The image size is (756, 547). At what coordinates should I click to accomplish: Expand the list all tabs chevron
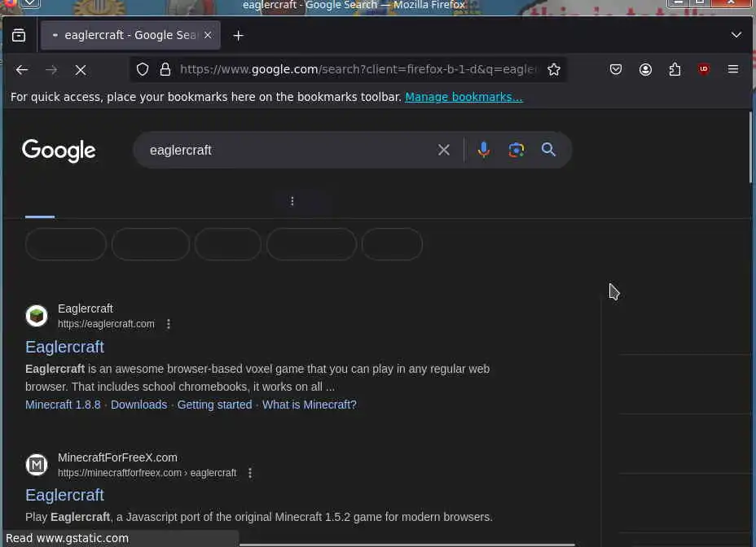point(736,35)
